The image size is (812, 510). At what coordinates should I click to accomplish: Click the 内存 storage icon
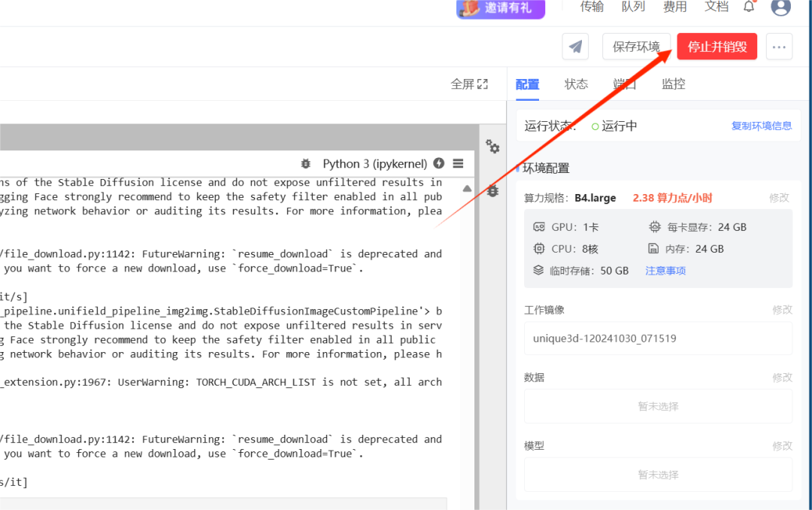pyautogui.click(x=653, y=249)
